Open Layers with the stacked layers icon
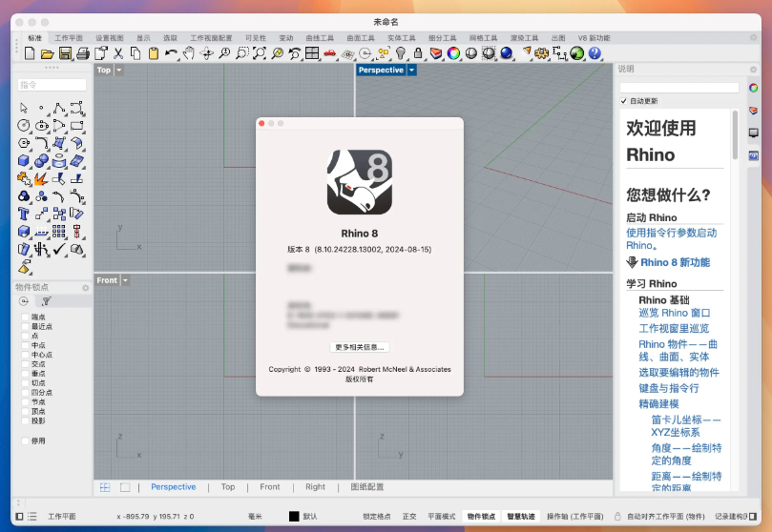Image resolution: width=772 pixels, height=532 pixels. point(436,53)
